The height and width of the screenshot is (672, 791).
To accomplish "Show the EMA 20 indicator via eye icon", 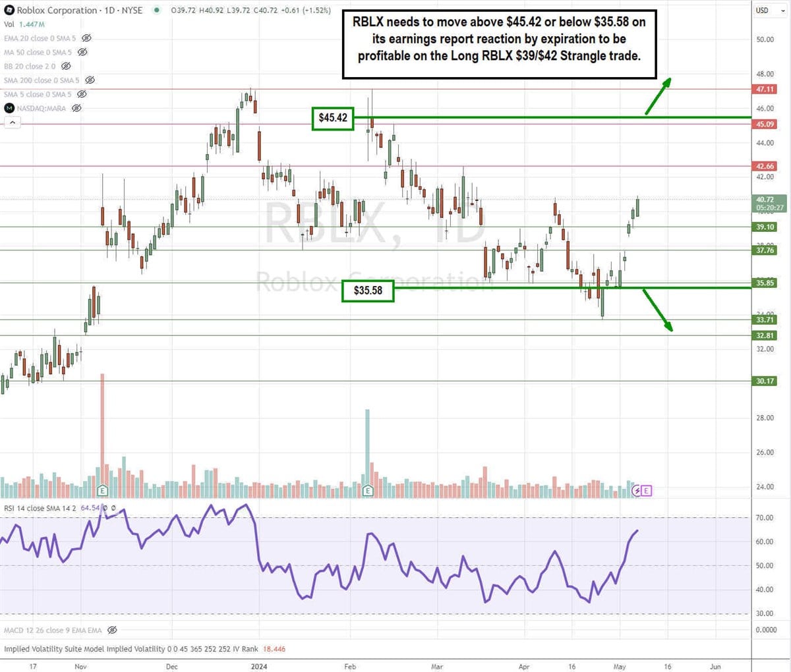I will (86, 38).
